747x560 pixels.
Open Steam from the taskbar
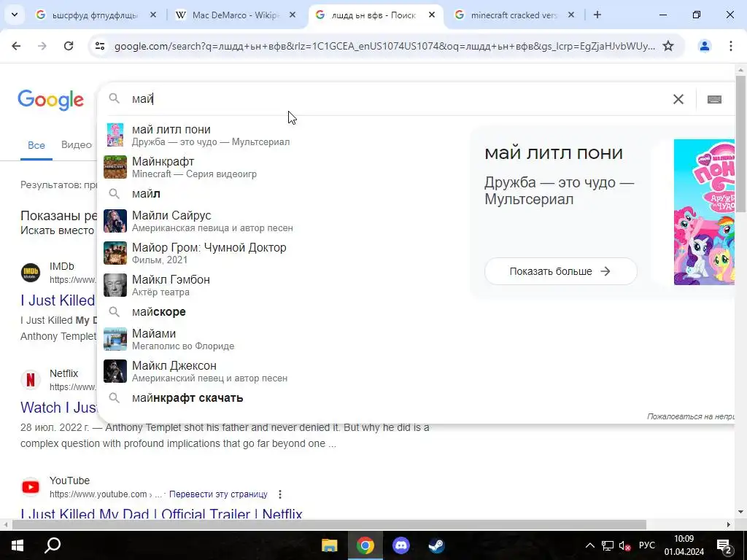[x=436, y=545]
